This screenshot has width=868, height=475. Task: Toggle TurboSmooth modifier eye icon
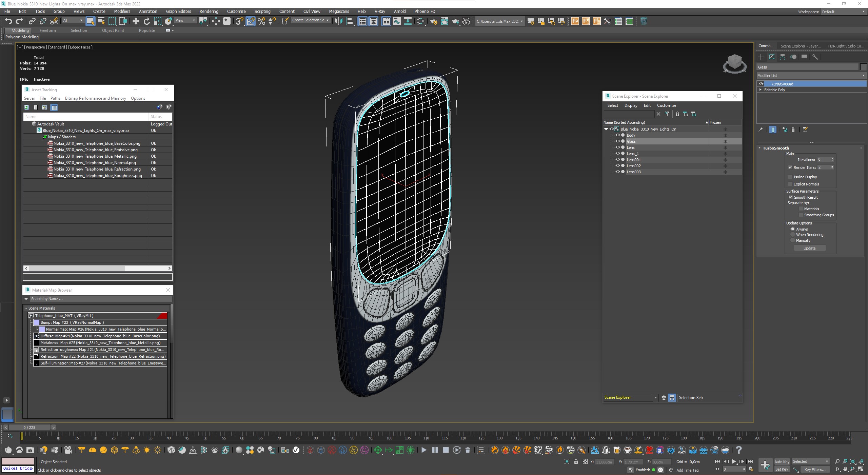point(761,84)
